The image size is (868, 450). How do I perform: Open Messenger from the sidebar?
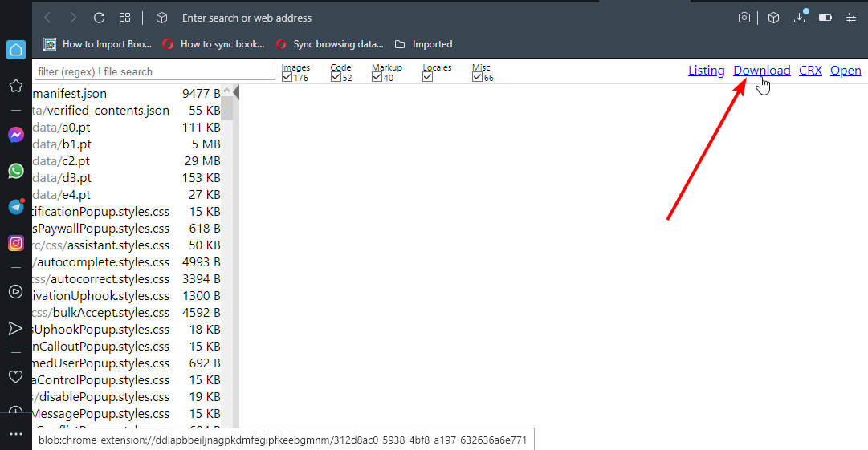tap(15, 135)
